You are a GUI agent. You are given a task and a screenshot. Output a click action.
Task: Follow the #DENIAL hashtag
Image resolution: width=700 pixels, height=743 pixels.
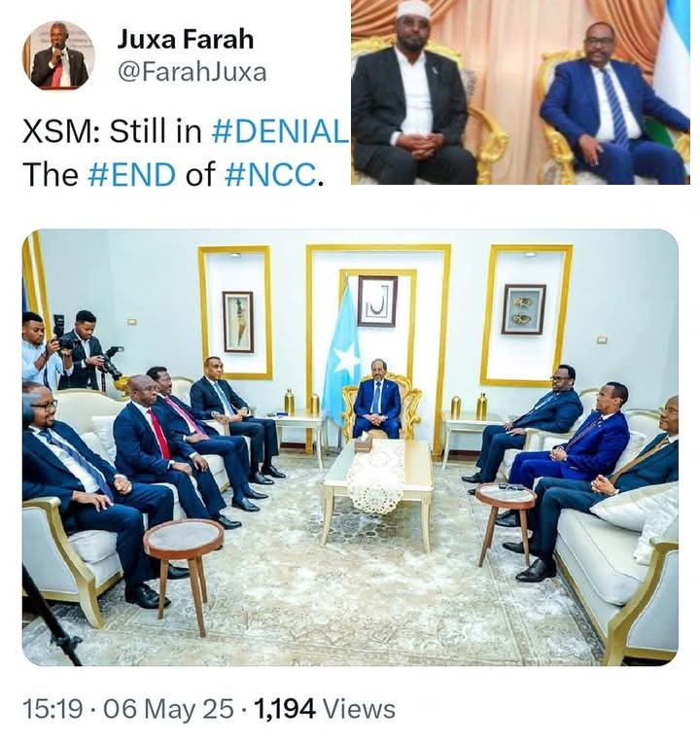tap(280, 131)
